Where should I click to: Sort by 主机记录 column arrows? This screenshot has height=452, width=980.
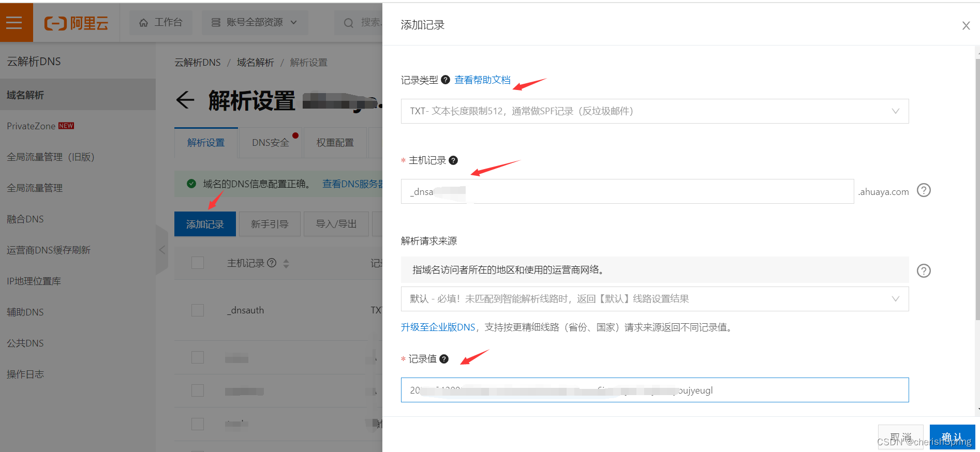286,263
